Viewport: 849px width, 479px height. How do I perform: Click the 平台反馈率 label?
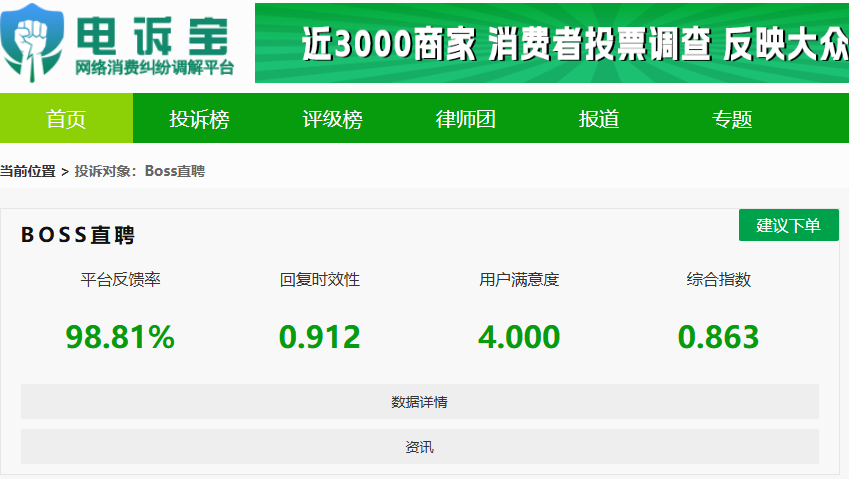pyautogui.click(x=120, y=279)
